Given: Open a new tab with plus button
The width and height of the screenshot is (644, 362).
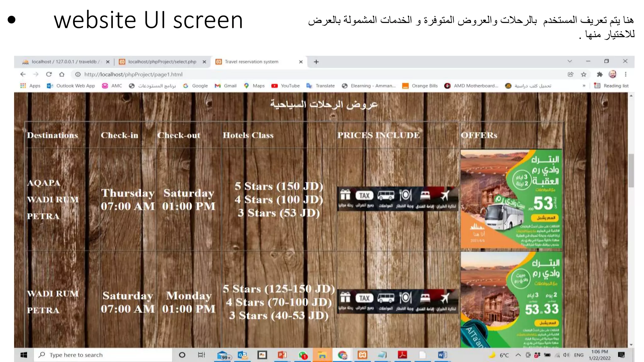Looking at the screenshot, I should 316,62.
